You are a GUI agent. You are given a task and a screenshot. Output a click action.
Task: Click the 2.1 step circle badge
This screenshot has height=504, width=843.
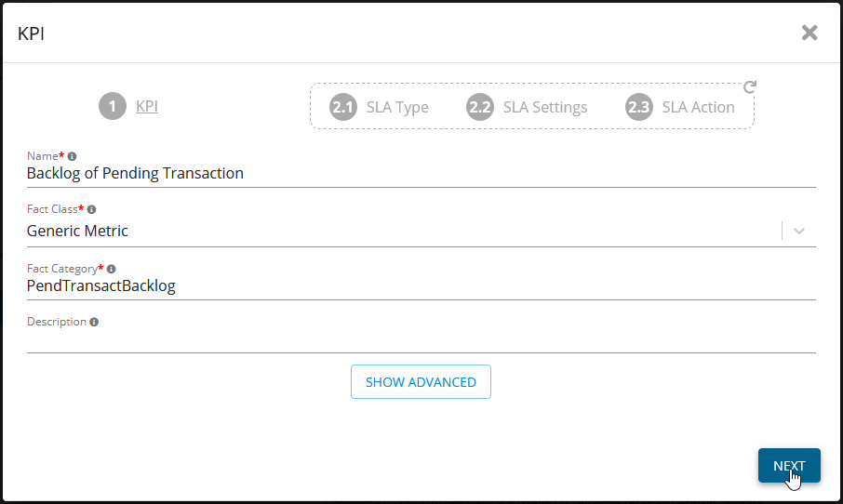tap(343, 107)
